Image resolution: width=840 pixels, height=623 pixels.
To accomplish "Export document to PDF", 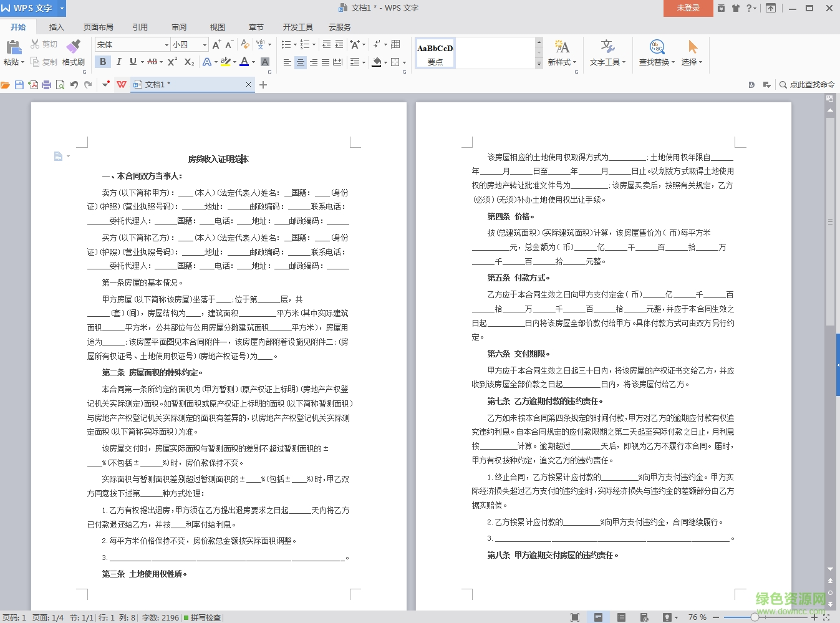I will point(33,84).
